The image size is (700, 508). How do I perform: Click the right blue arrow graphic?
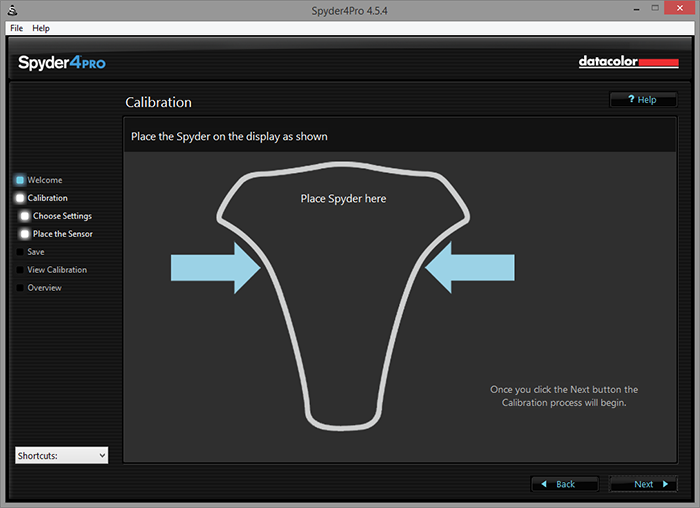pos(470,267)
